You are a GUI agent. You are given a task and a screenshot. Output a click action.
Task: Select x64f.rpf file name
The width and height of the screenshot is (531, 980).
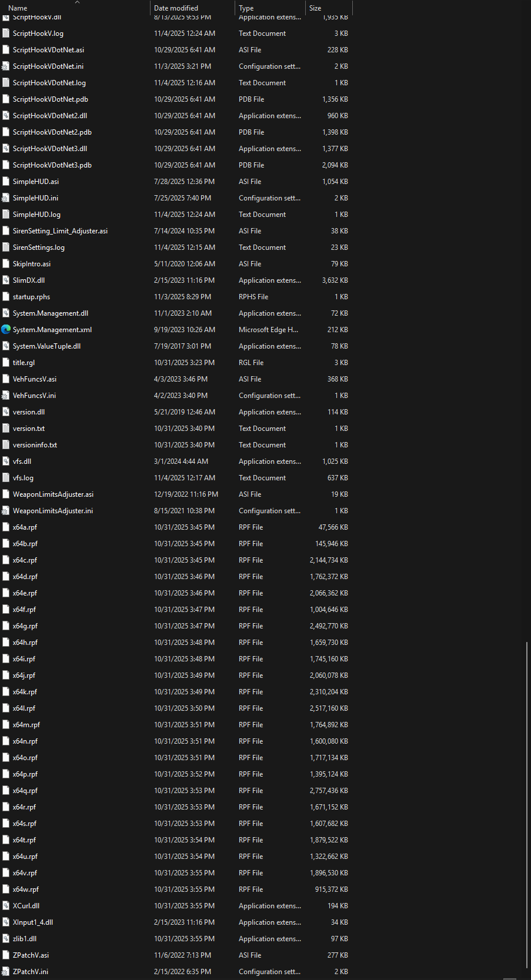24,610
